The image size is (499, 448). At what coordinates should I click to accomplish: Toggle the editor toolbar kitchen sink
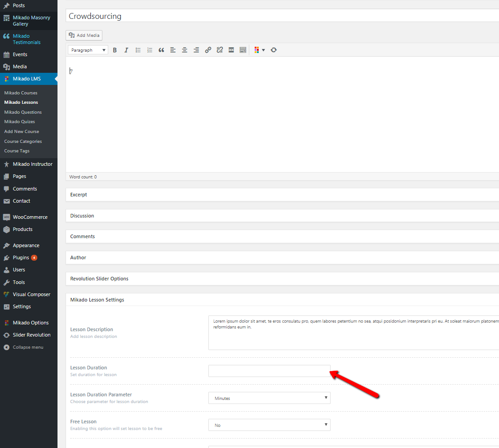click(x=243, y=50)
